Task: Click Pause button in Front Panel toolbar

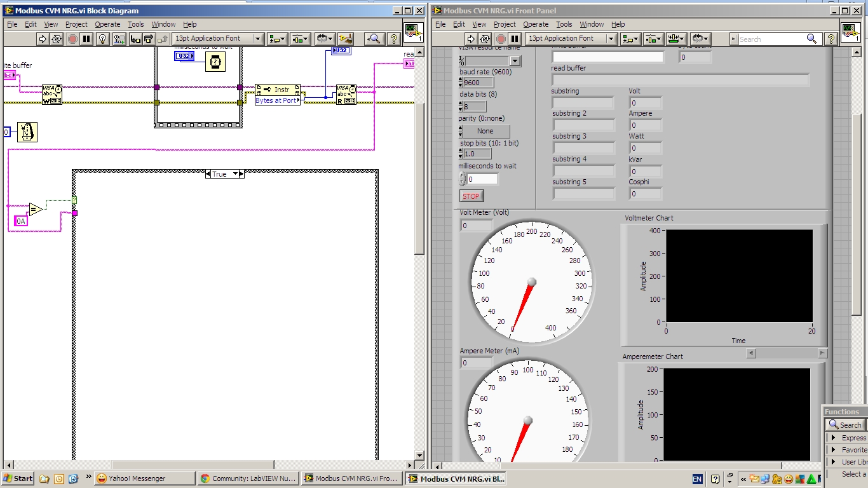Action: point(515,39)
